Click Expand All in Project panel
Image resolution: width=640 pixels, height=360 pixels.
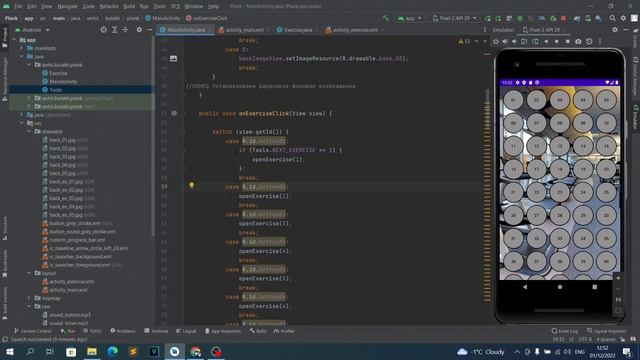point(115,30)
